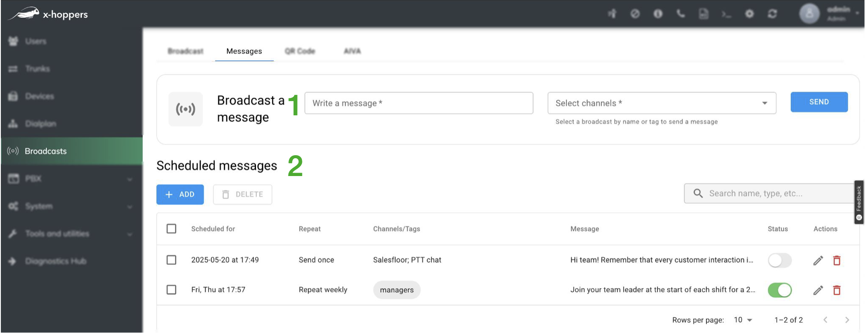Click the info icon in header
Screen dimensions: 868x333
point(658,14)
